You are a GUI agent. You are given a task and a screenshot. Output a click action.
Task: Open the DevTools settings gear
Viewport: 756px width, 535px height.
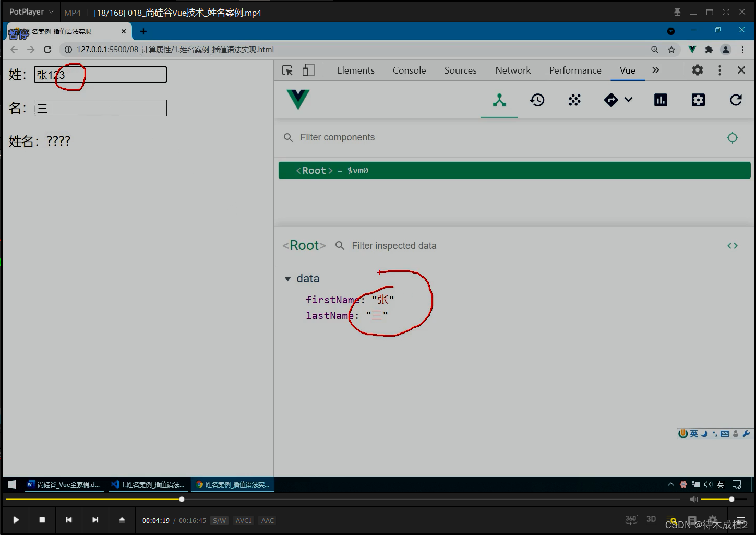698,70
